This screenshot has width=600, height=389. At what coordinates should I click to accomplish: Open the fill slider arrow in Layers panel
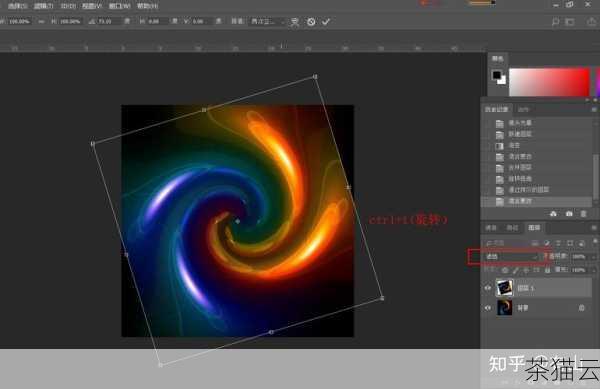593,270
